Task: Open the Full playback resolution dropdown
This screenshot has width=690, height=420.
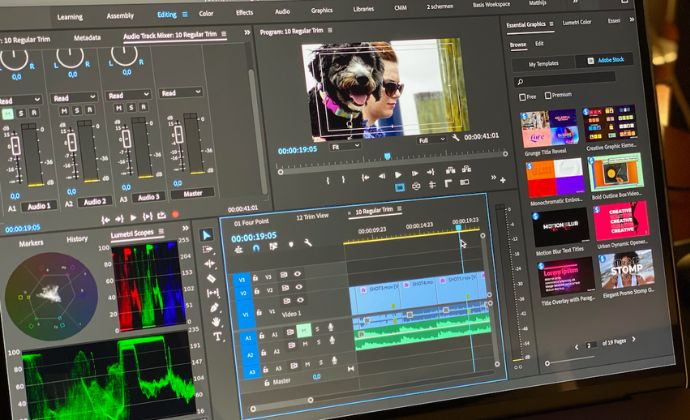Action: point(432,140)
